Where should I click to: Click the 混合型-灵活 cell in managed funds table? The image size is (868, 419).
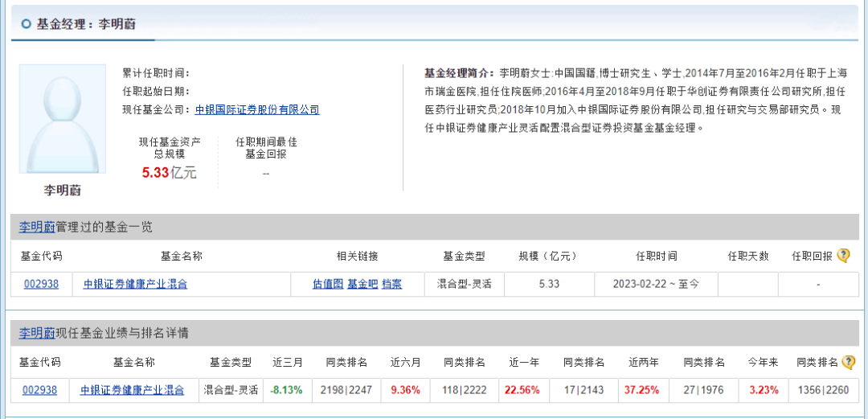point(464,285)
